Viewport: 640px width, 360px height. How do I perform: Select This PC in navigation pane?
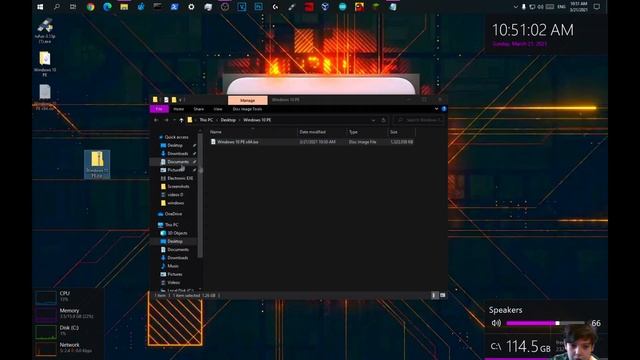[x=171, y=225]
